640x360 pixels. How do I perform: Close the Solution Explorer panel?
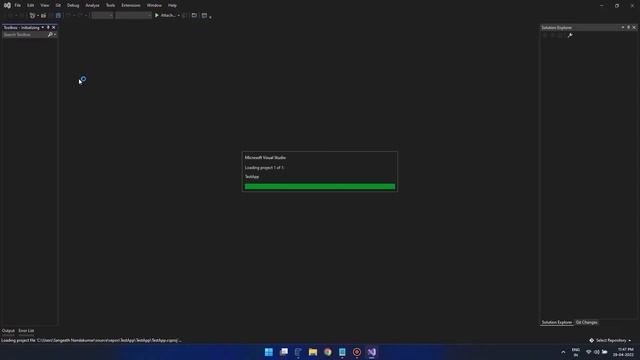[634, 27]
